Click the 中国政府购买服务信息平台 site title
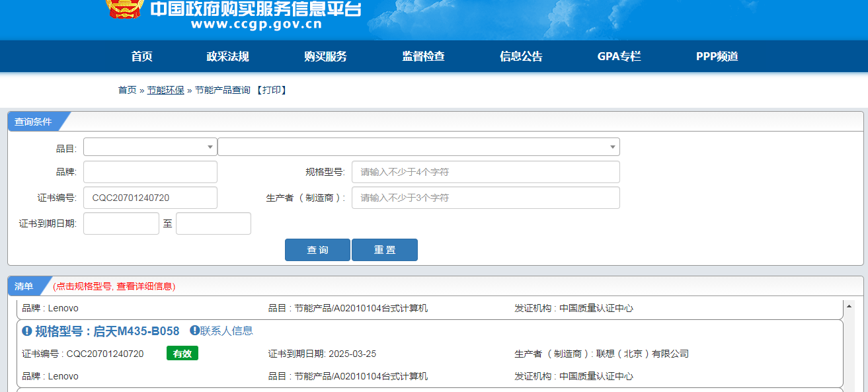 point(256,8)
